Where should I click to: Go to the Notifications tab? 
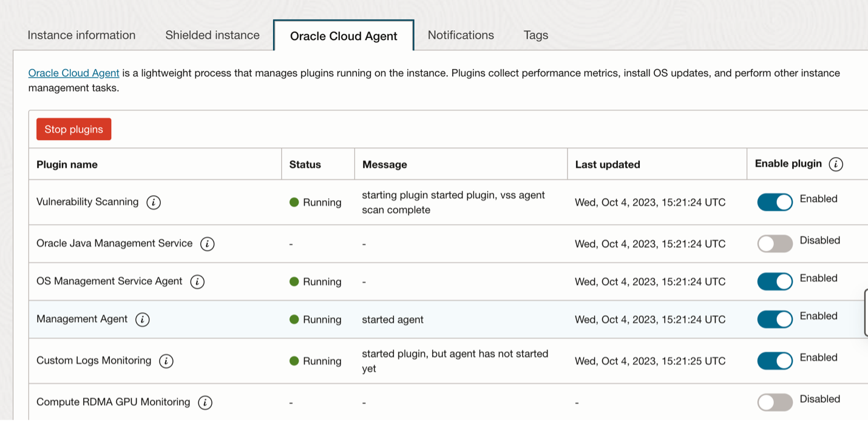(461, 35)
